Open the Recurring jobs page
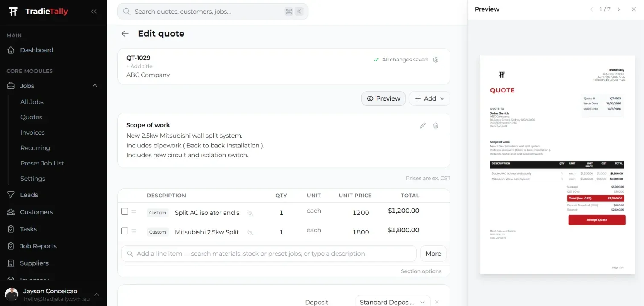 (x=35, y=148)
